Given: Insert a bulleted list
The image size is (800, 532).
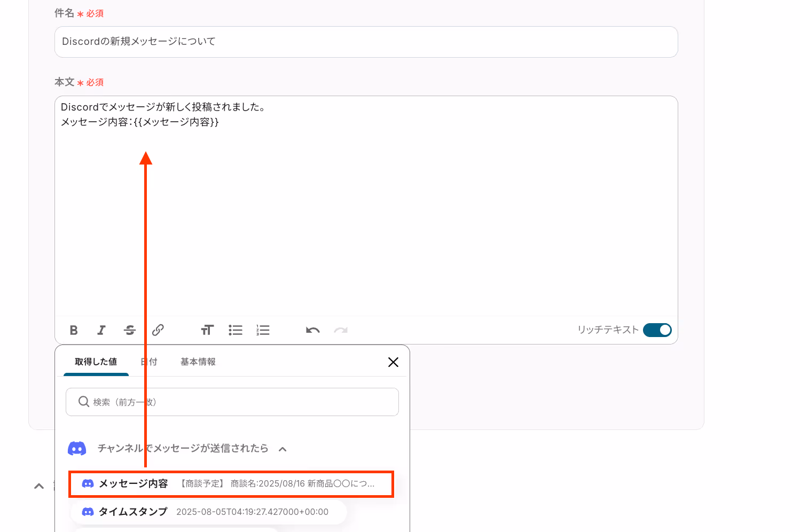Looking at the screenshot, I should [x=236, y=330].
